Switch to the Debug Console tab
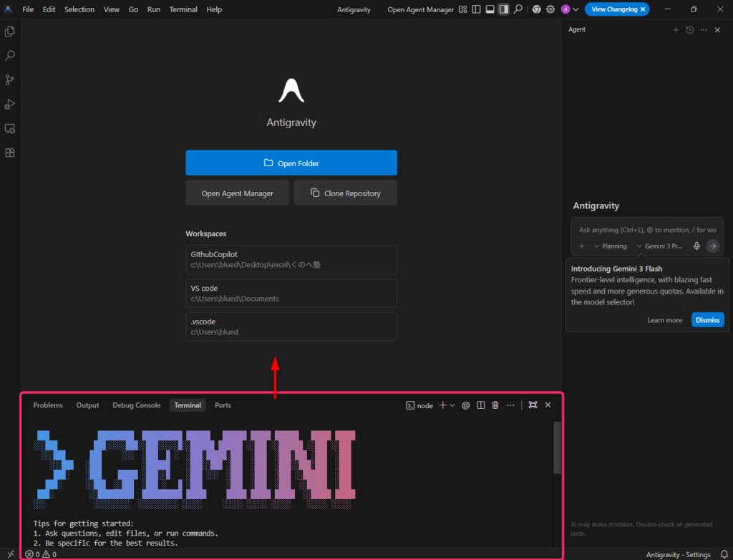This screenshot has width=733, height=560. point(136,405)
